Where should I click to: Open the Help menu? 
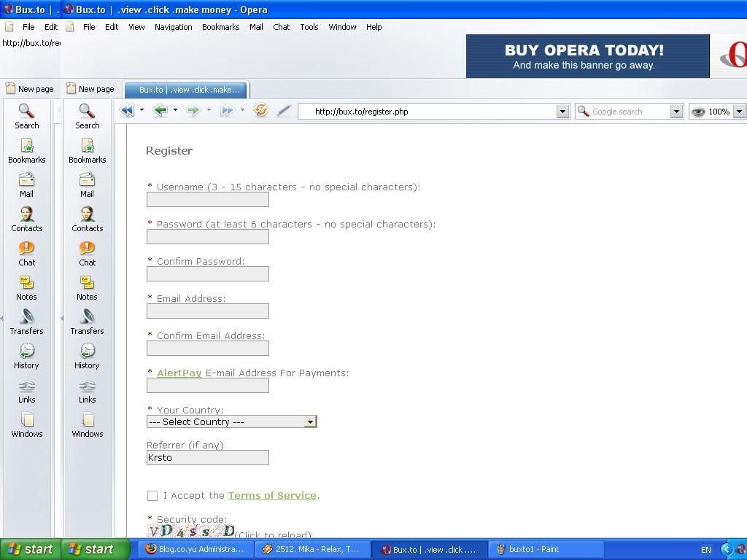tap(374, 27)
